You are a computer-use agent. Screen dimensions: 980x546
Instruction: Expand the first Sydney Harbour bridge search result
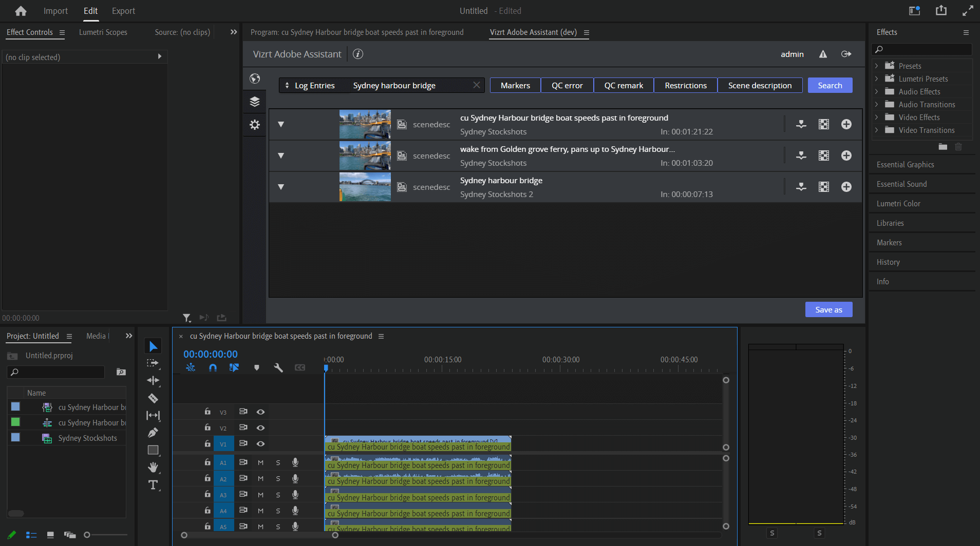pos(281,124)
